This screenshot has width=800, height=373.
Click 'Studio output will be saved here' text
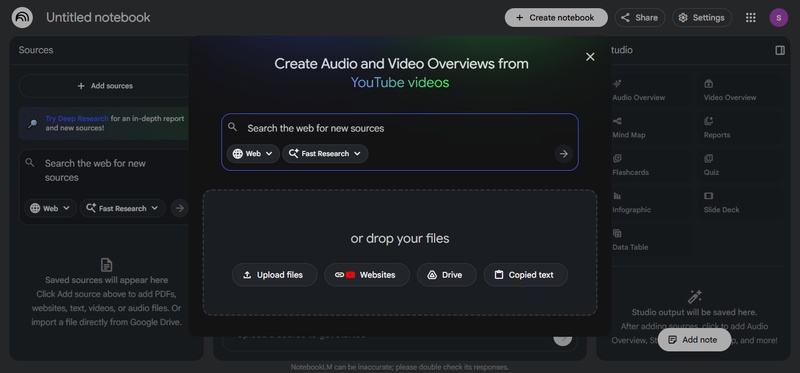coord(694,312)
